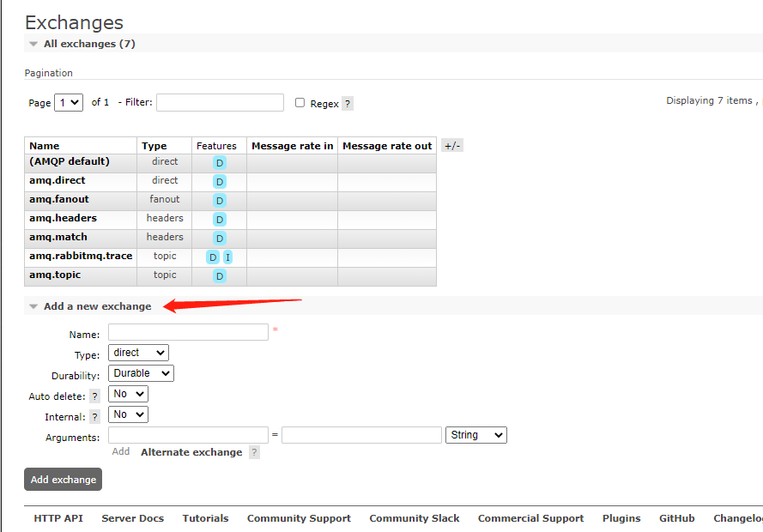Click the Message rate in column header

[x=293, y=146]
